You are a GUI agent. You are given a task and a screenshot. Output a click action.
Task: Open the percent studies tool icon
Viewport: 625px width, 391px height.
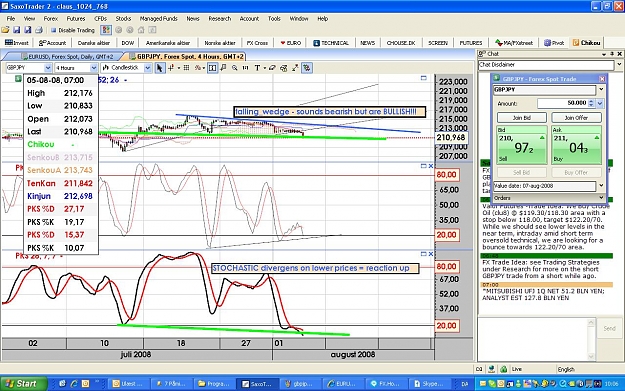point(198,68)
